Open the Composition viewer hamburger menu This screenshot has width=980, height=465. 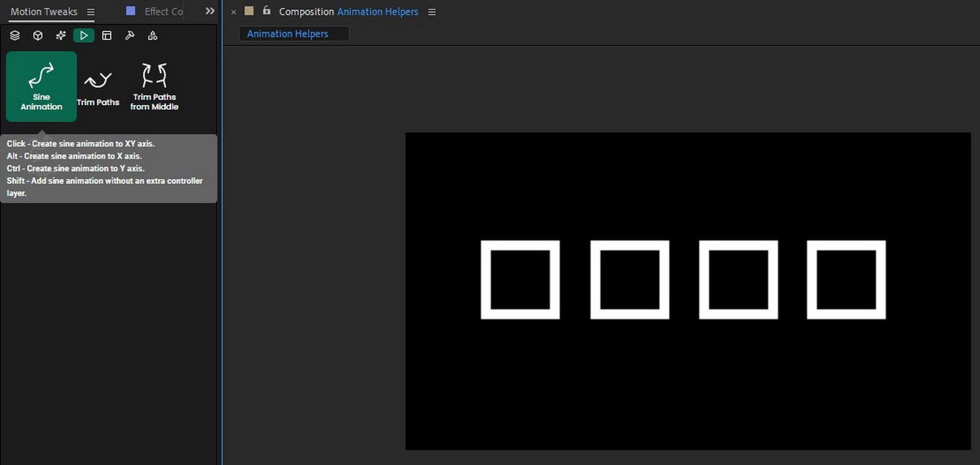pyautogui.click(x=431, y=11)
